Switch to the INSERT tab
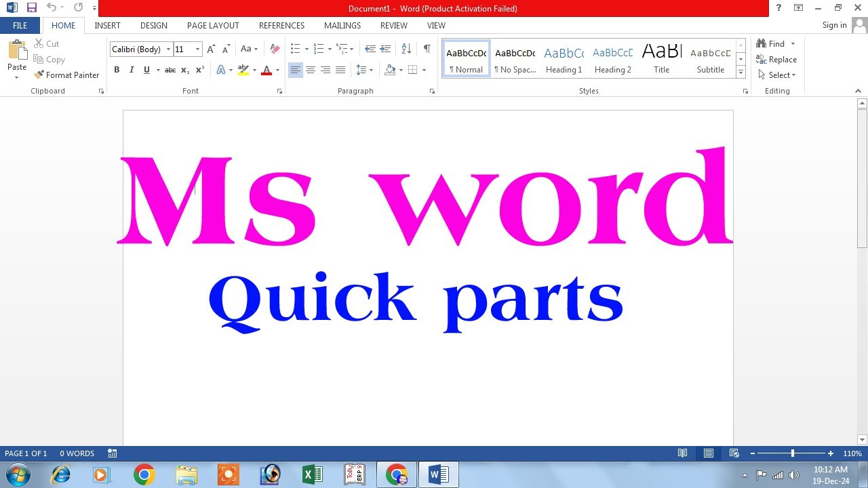The width and height of the screenshot is (868, 488). [x=107, y=25]
